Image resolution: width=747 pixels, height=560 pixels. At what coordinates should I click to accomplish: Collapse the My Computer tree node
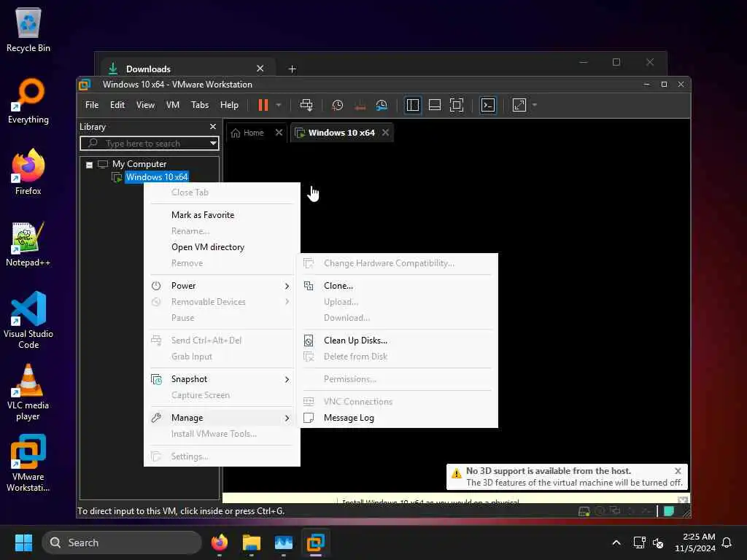coord(89,165)
